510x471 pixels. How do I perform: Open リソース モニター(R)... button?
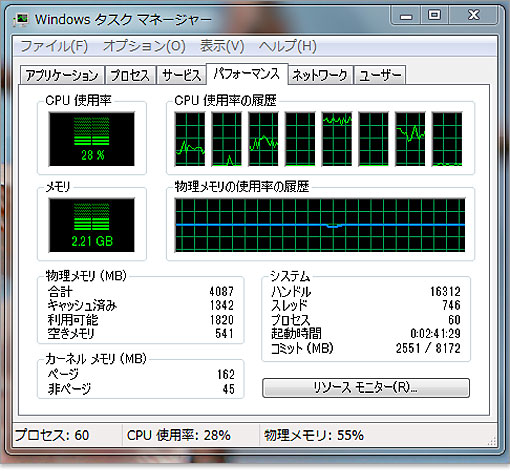[x=366, y=388]
